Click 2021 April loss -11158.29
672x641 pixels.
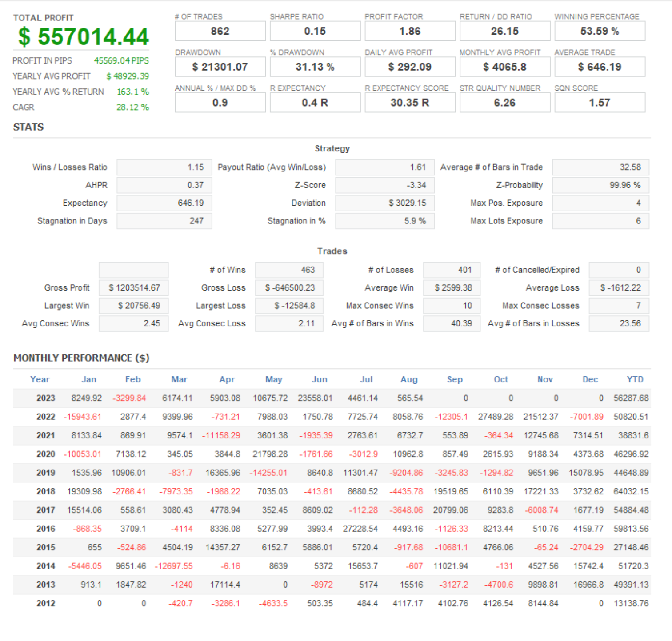coord(221,435)
